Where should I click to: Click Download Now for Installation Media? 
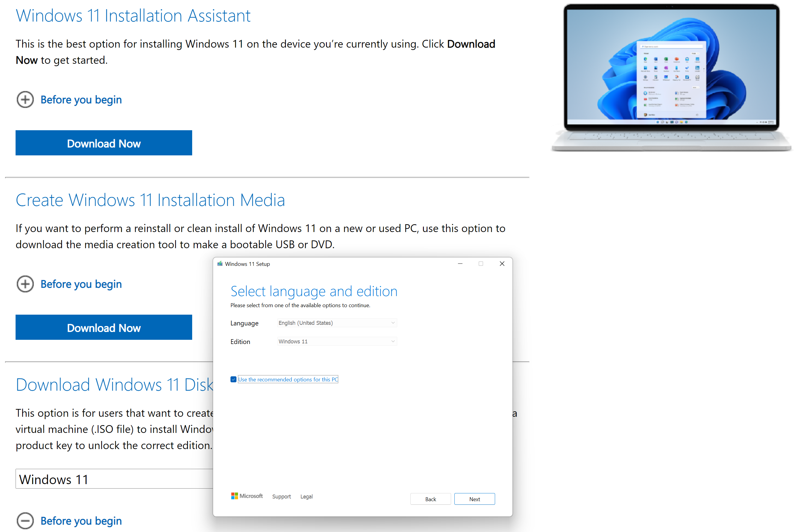(104, 327)
